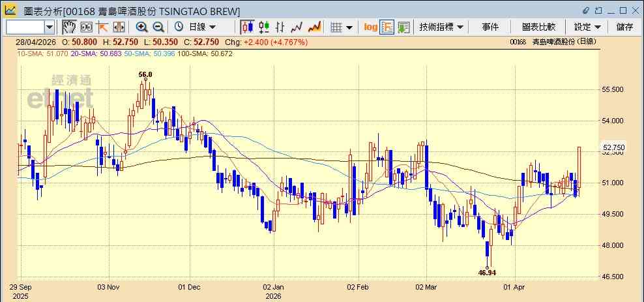Open the grid lines dropdown arrow
644x302 pixels.
pos(349,27)
